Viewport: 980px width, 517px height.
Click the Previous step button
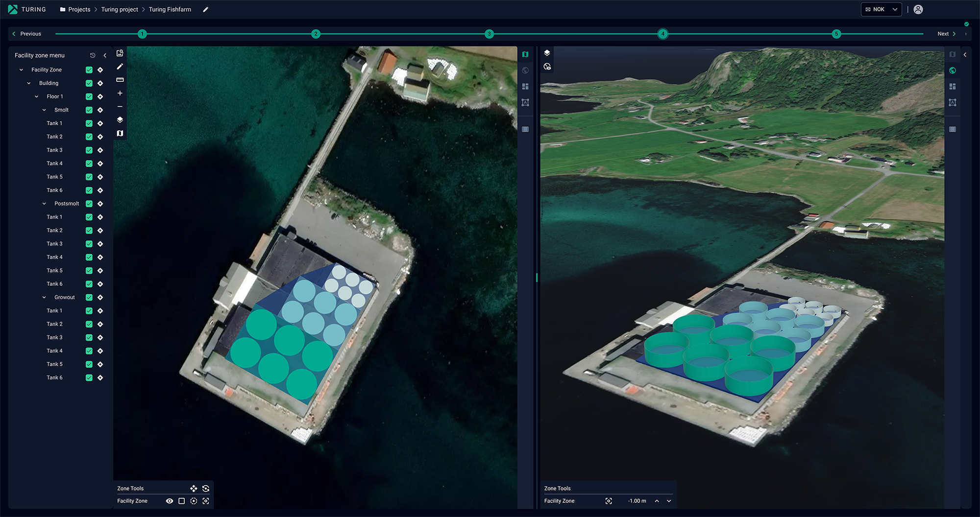[x=27, y=34]
